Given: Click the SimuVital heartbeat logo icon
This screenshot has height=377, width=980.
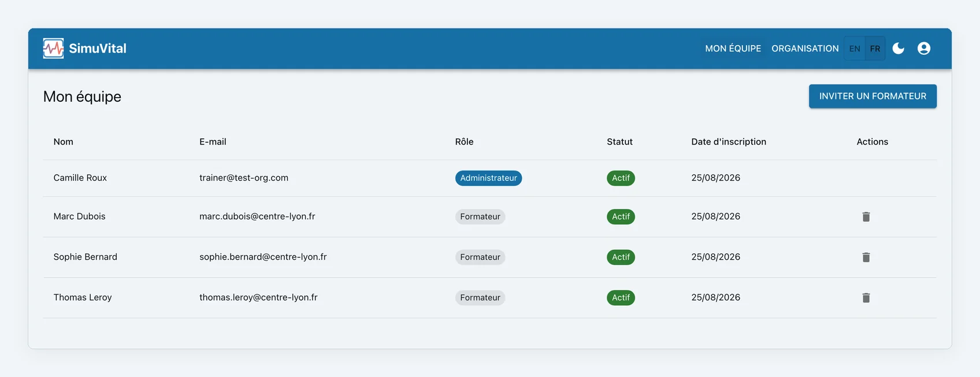Looking at the screenshot, I should tap(53, 49).
